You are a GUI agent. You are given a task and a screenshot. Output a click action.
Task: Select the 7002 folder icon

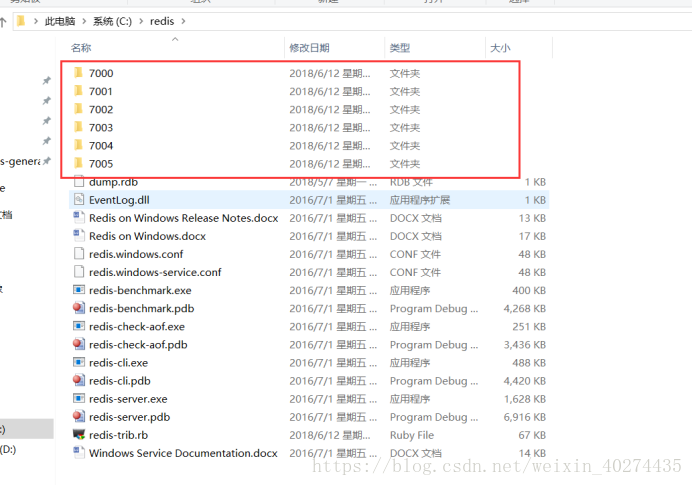click(79, 109)
